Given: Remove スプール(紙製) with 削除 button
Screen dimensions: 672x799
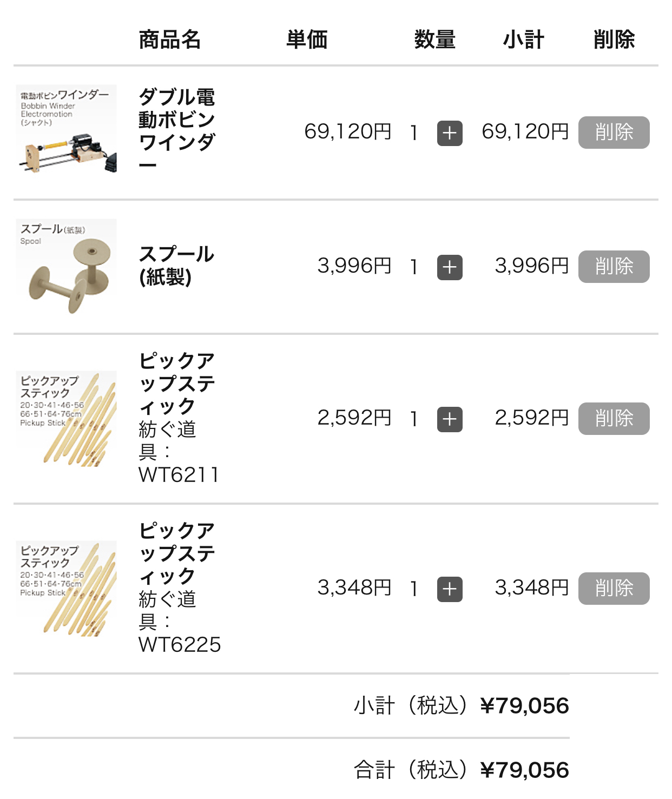Looking at the screenshot, I should pos(614,267).
